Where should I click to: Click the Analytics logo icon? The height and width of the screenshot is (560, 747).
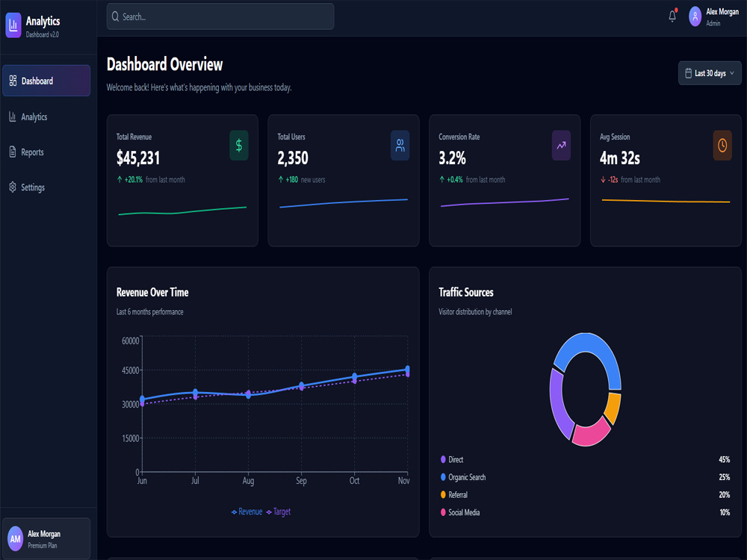click(13, 25)
